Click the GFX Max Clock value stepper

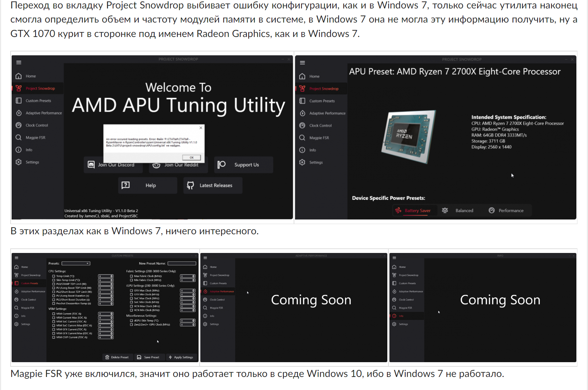tap(188, 291)
